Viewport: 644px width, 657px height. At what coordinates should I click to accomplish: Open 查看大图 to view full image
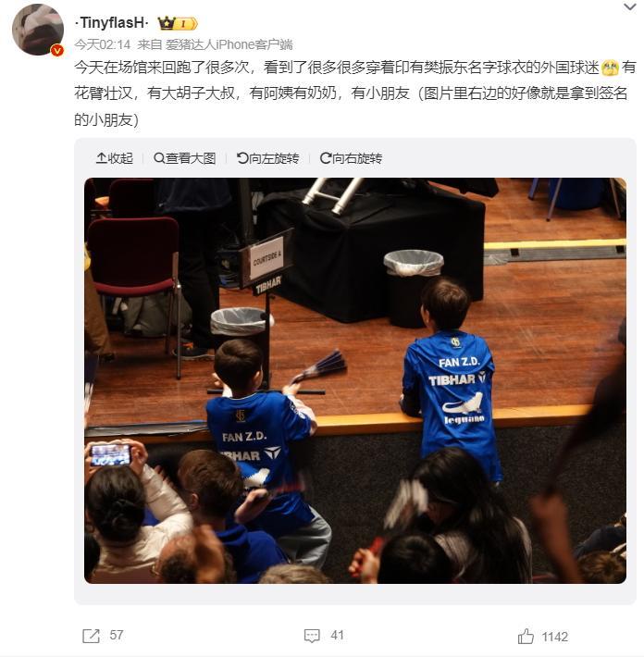pos(185,158)
